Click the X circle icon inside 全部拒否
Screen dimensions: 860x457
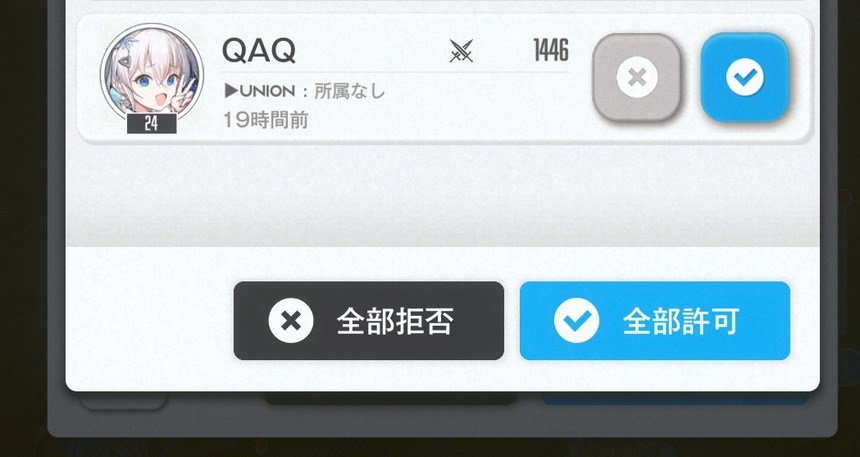click(291, 321)
